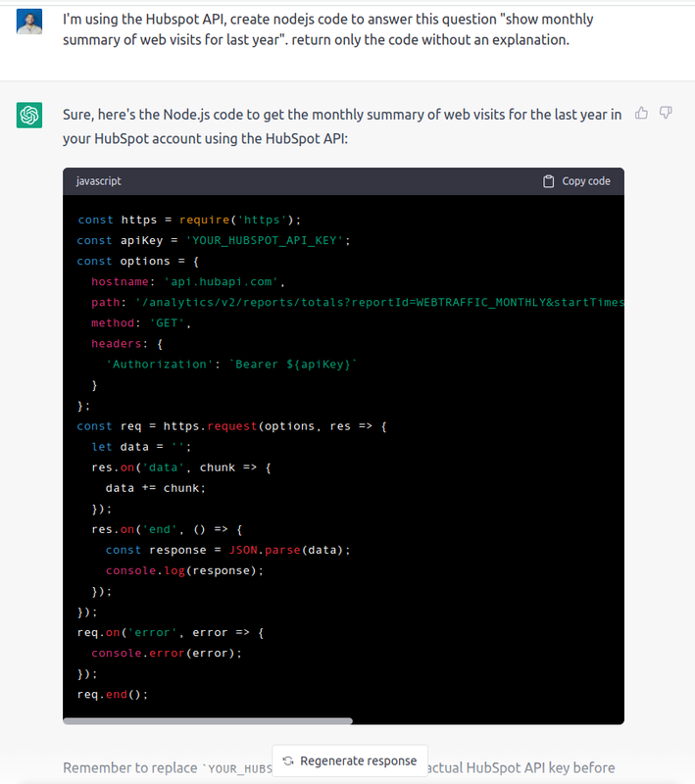This screenshot has height=784, width=695.
Task: Click the req.end(); line
Action: pos(113,694)
